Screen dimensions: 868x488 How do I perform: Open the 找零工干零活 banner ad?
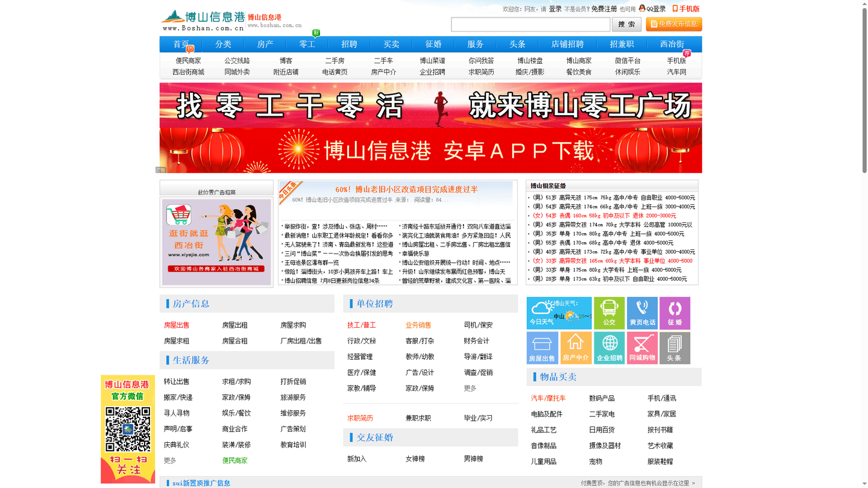430,105
